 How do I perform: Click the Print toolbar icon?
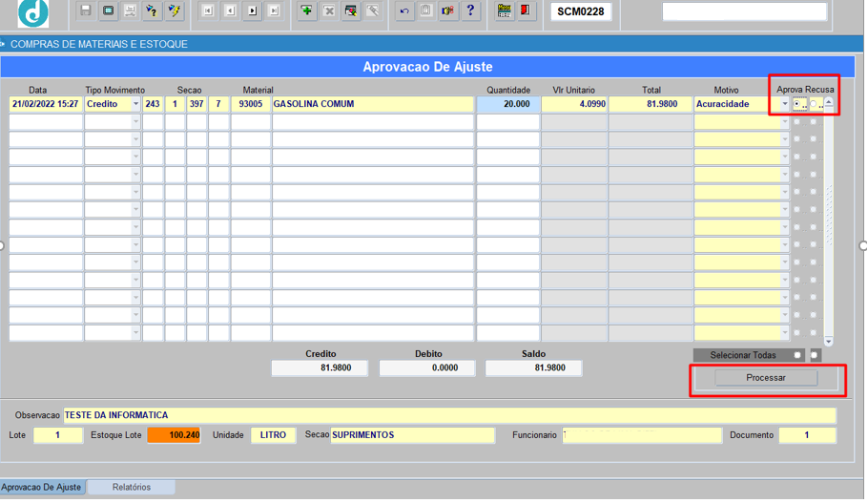pos(130,10)
